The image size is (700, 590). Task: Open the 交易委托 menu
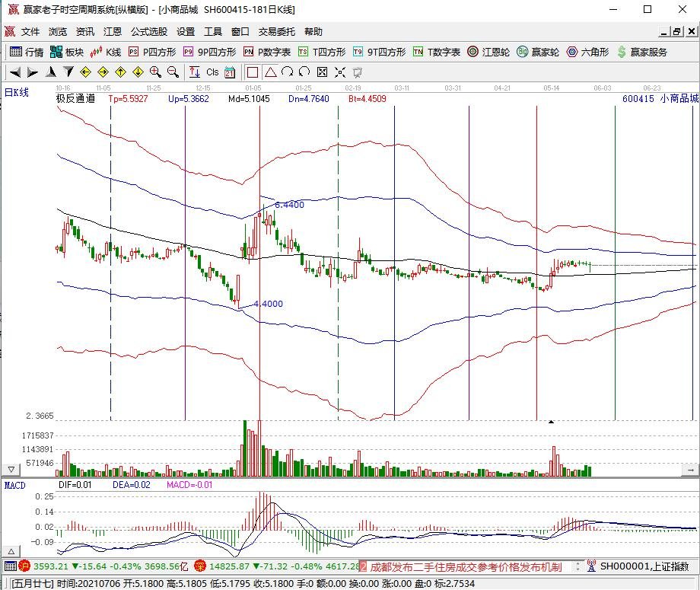tap(277, 32)
